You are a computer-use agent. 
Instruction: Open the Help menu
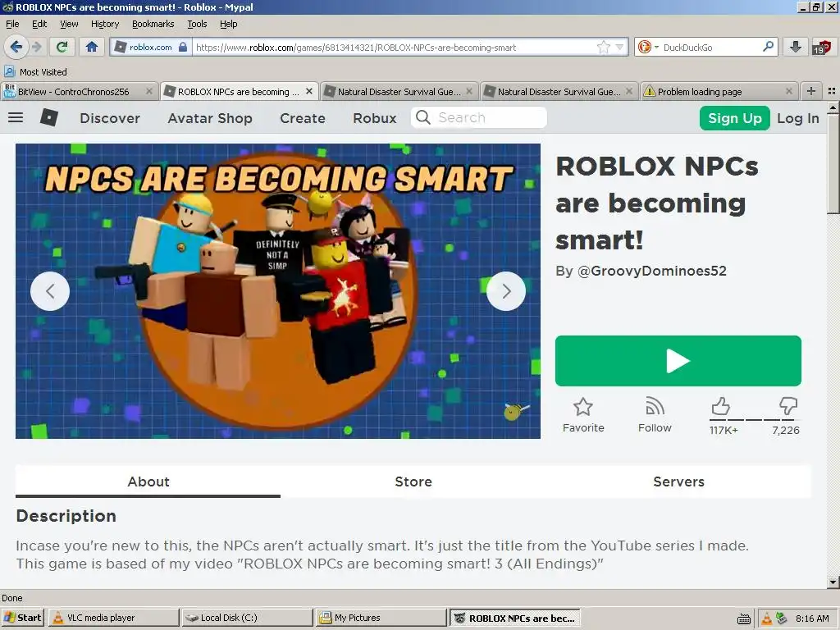point(228,24)
